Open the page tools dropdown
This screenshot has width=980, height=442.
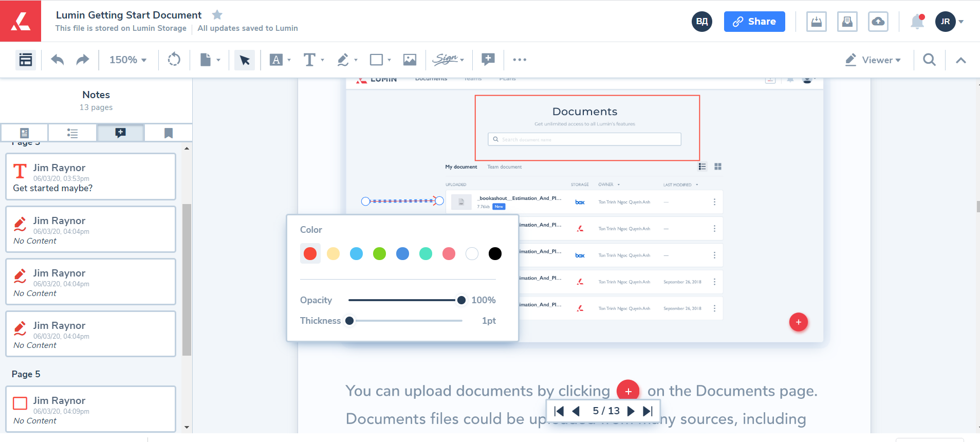(x=210, y=60)
